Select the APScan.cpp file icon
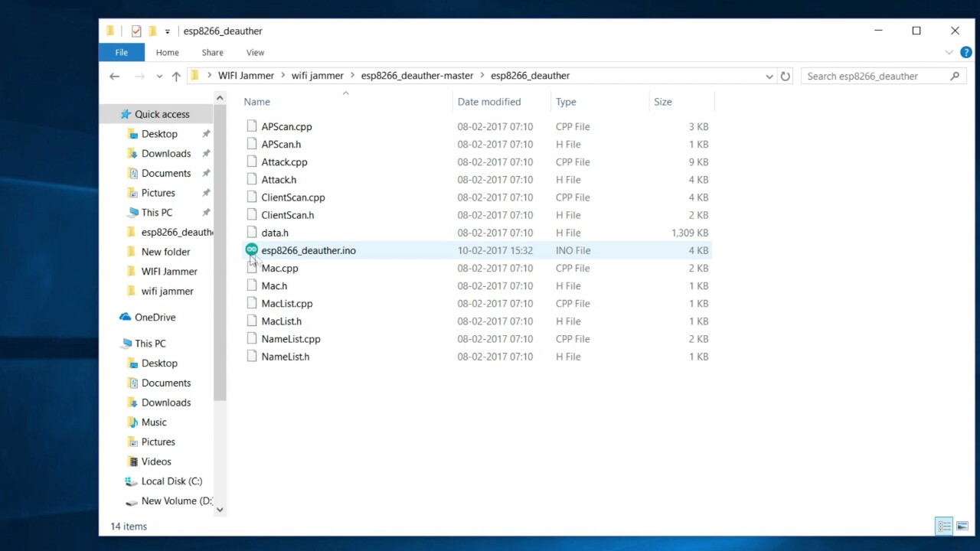Image resolution: width=980 pixels, height=551 pixels. 252,126
